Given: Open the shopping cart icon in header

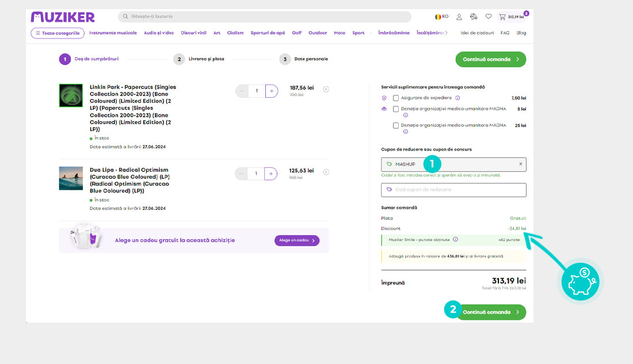Looking at the screenshot, I should 502,17.
